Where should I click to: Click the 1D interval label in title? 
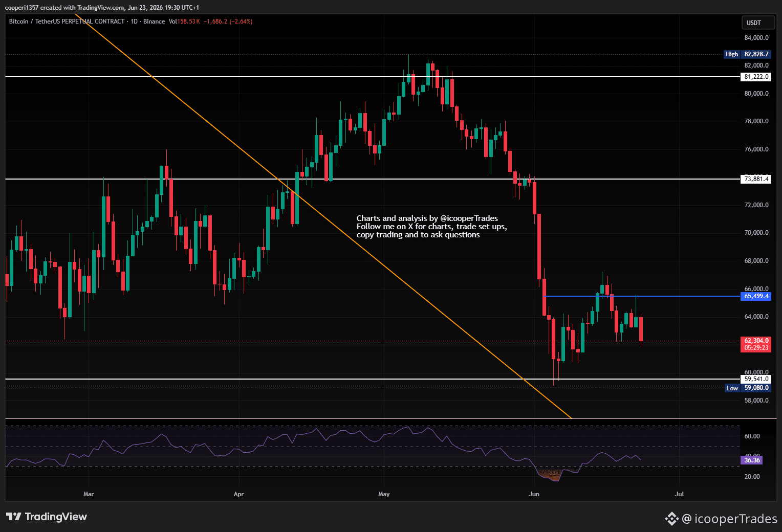(134, 21)
